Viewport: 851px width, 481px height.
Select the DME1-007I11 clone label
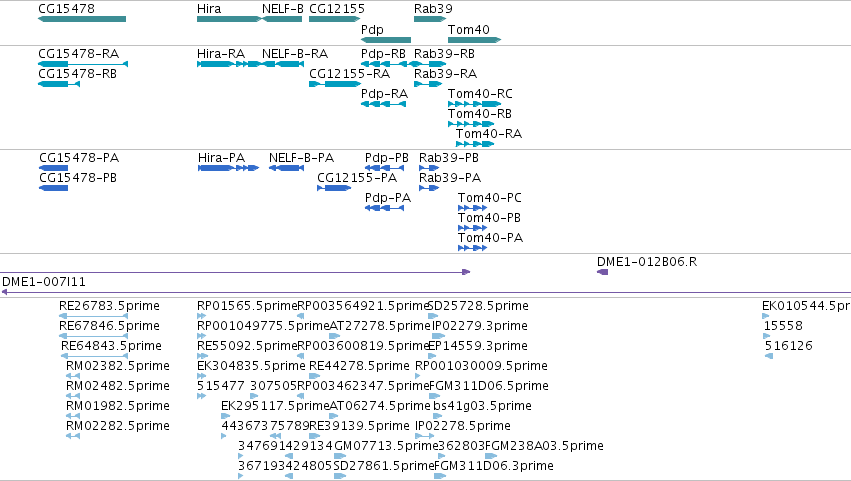[x=44, y=282]
